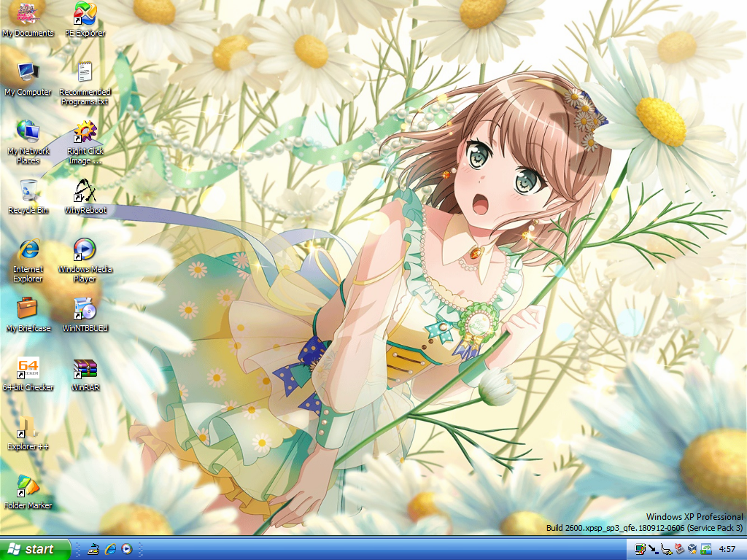Select the WhyReboot shortcut
The image size is (747, 560).
point(85,197)
